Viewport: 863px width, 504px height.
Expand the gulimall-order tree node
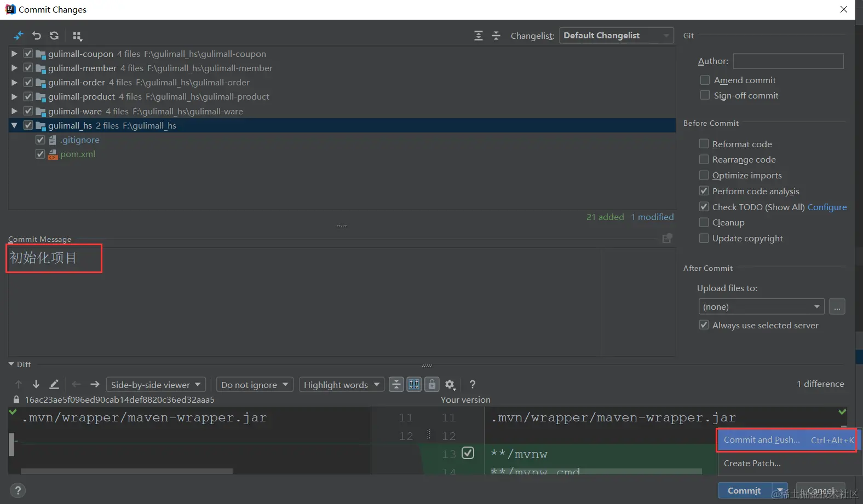tap(14, 82)
